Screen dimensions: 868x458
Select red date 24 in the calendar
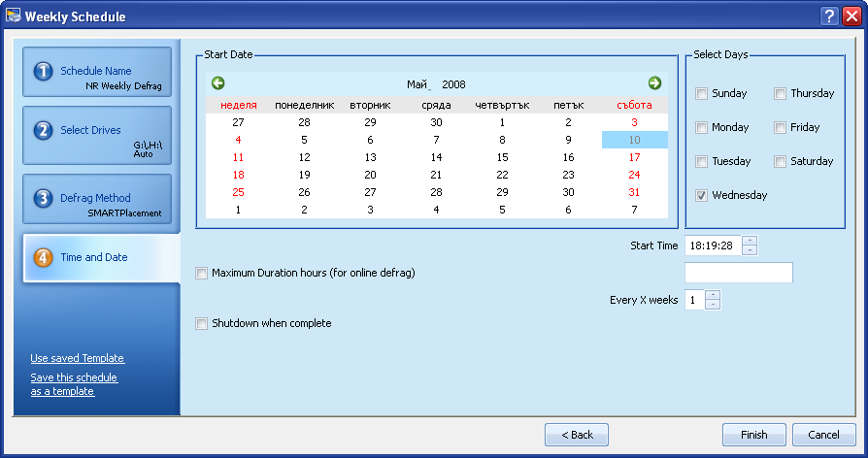click(634, 175)
